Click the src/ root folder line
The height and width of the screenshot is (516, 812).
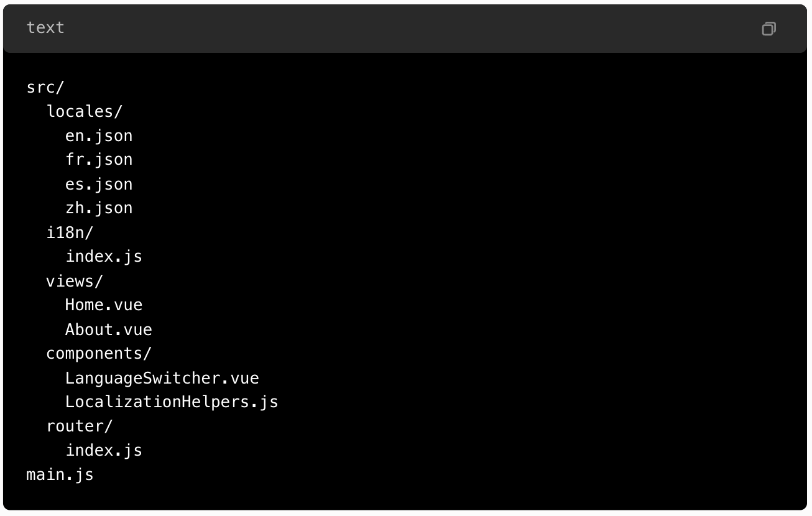(45, 88)
